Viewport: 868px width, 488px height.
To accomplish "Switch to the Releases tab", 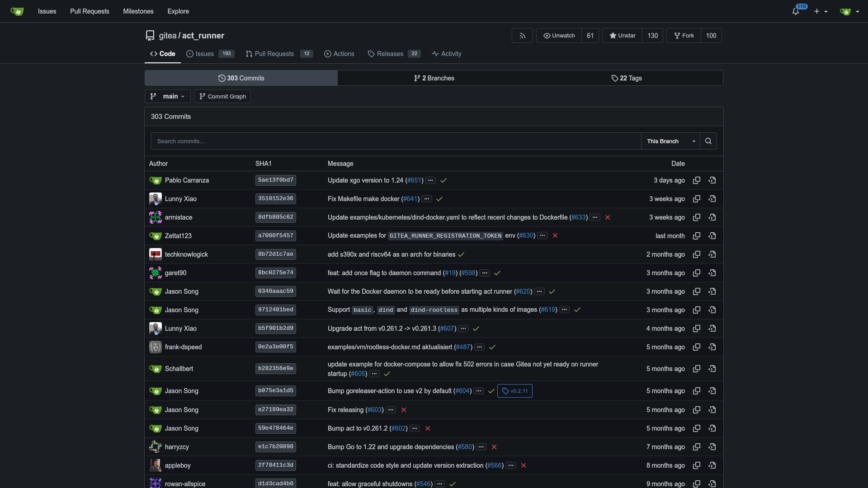I will point(390,54).
